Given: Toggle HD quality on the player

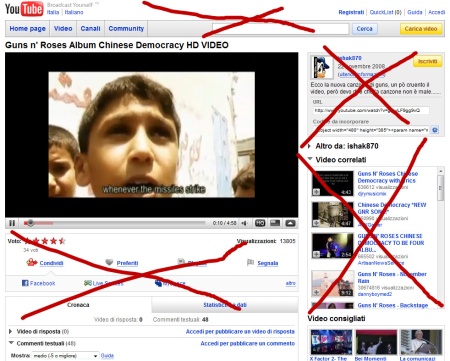Looking at the screenshot, I should click(x=260, y=223).
